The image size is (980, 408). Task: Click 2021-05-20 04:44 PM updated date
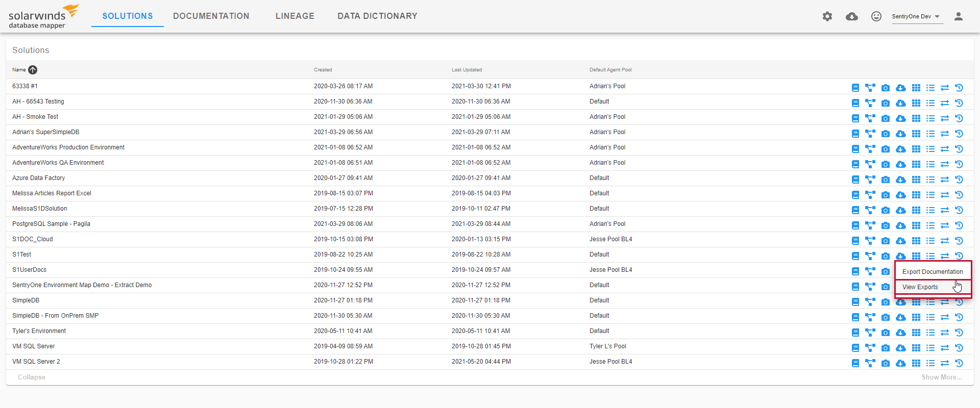[481, 362]
